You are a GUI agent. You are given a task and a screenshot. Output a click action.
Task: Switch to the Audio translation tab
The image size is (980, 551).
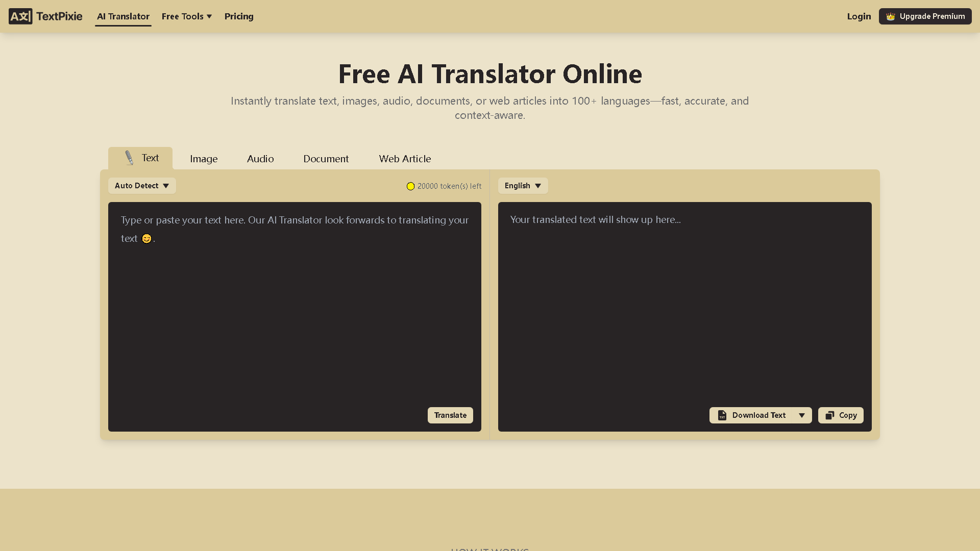pyautogui.click(x=260, y=159)
